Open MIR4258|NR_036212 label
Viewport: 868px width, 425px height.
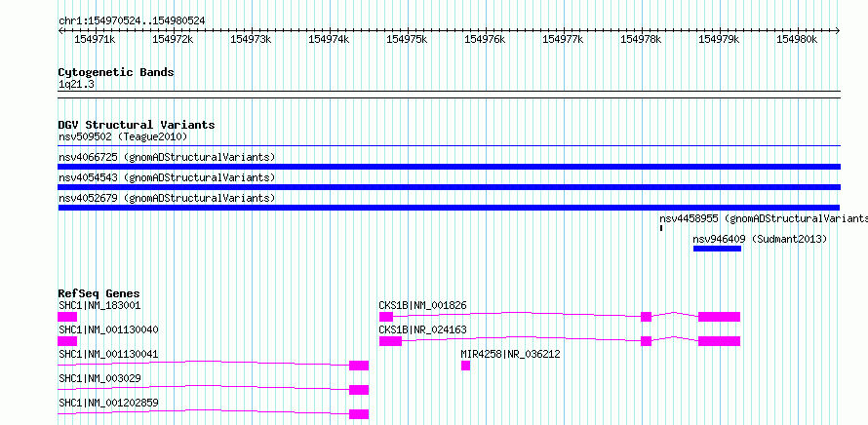[510, 354]
